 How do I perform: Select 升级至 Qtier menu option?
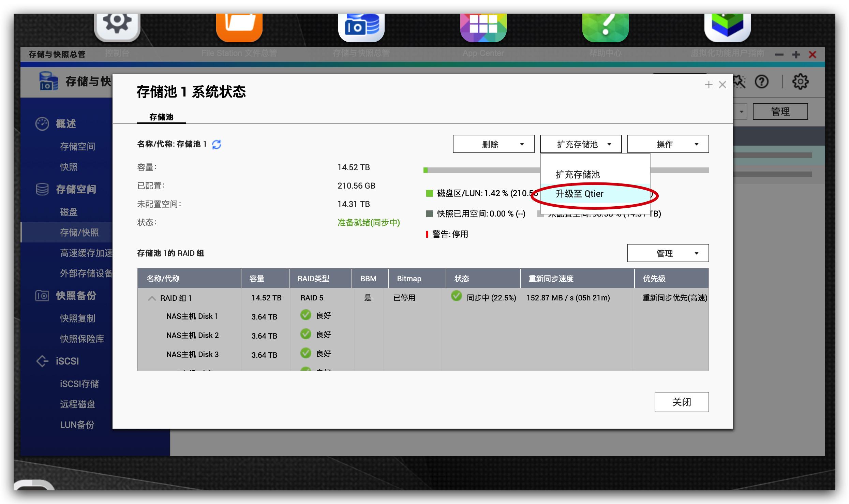[x=580, y=194]
